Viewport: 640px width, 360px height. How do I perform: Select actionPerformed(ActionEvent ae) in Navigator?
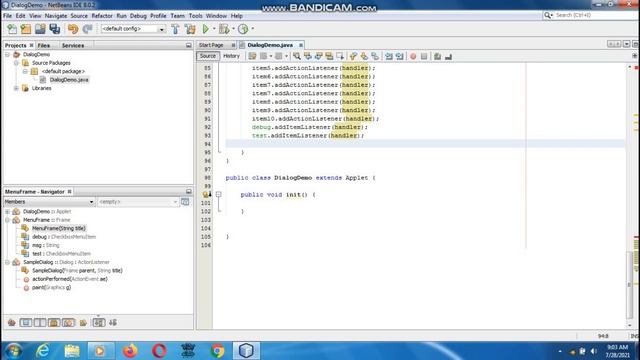70,279
